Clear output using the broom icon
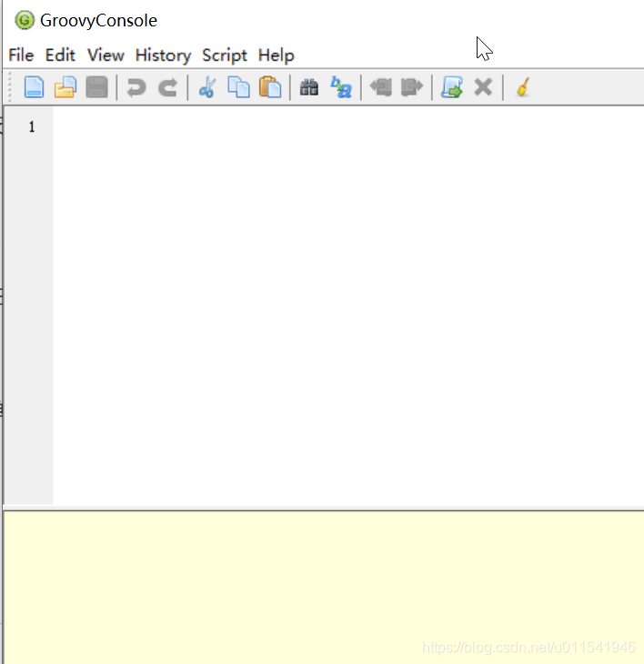Viewport: 644px width, 664px height. pos(523,87)
